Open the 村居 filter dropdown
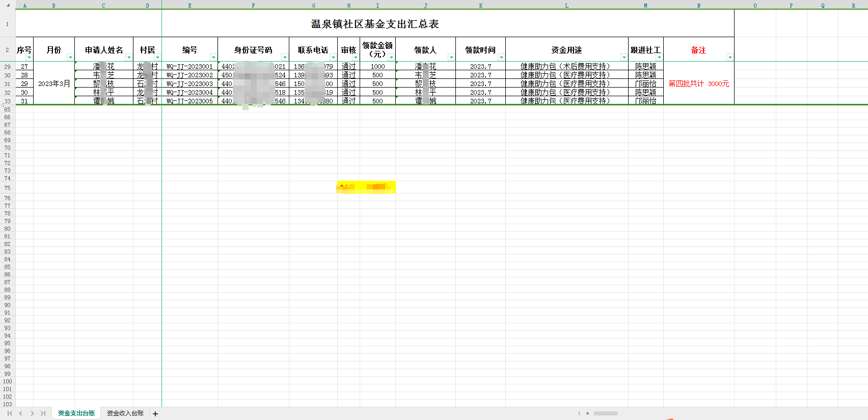The width and height of the screenshot is (868, 420). (x=157, y=58)
